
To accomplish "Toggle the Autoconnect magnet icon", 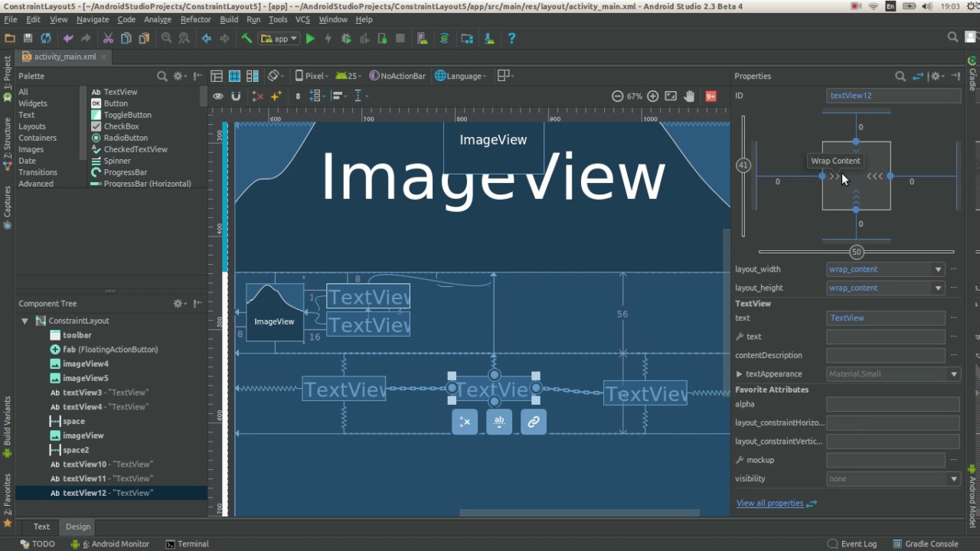I will [236, 96].
